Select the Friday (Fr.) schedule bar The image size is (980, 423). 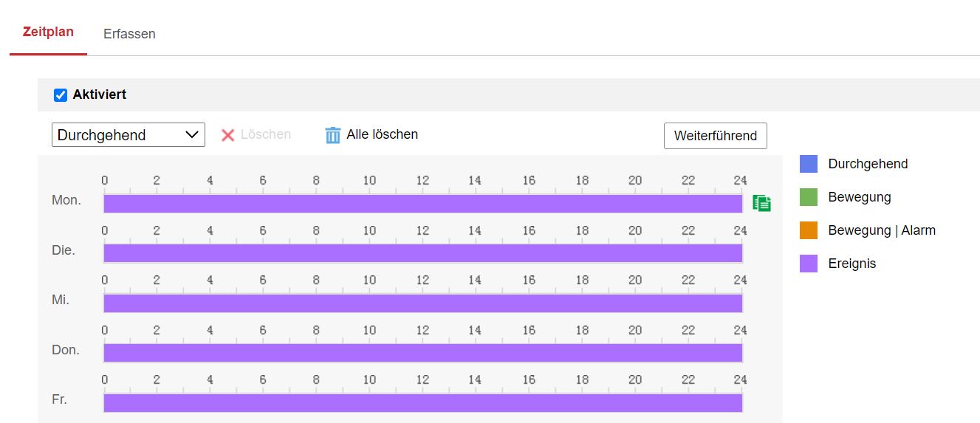(422, 403)
